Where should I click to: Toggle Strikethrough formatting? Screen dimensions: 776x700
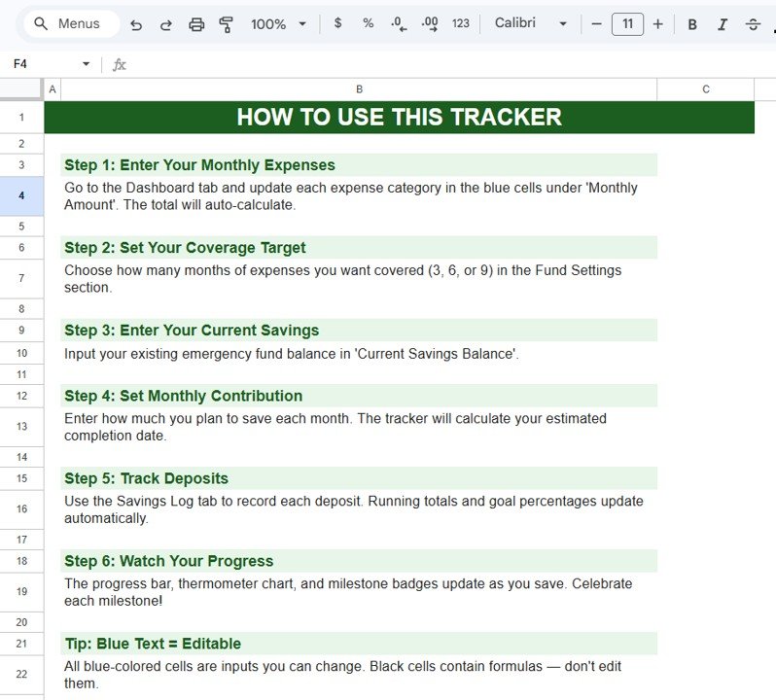pyautogui.click(x=753, y=24)
